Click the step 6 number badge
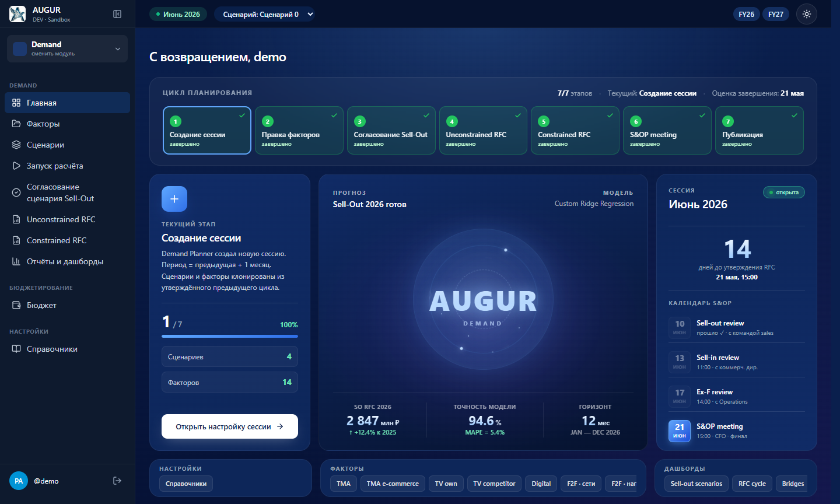 [x=636, y=121]
